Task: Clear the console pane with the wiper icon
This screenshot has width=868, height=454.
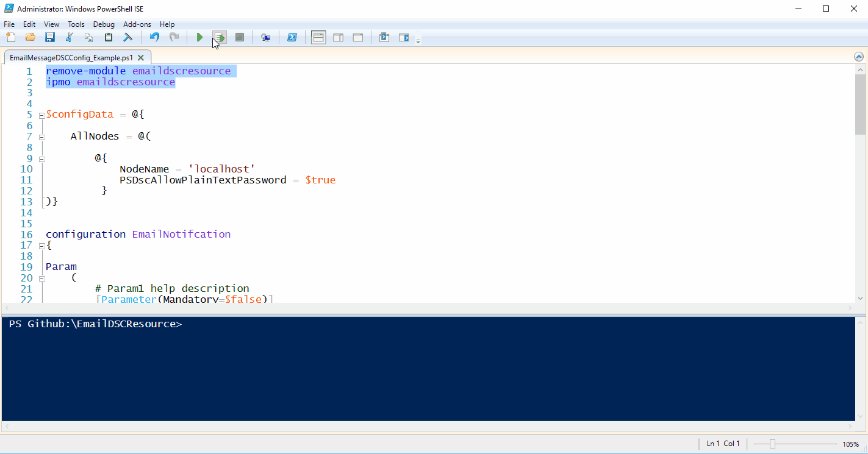Action: click(128, 38)
